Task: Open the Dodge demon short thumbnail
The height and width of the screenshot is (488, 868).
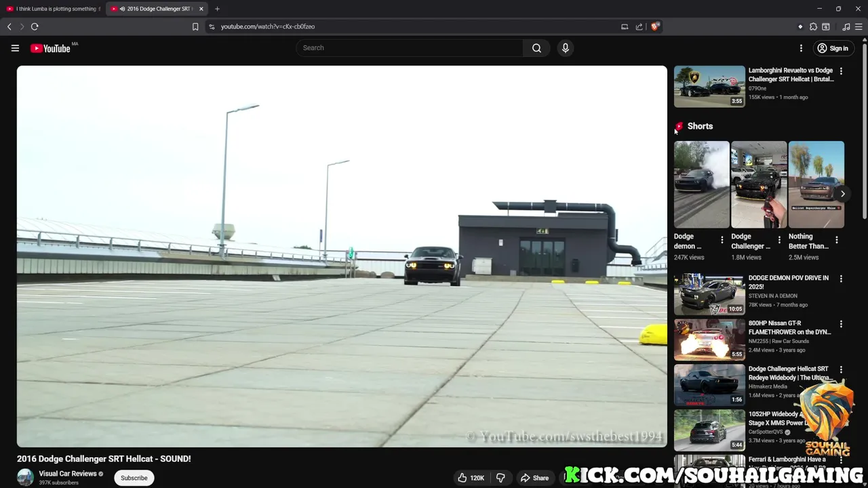Action: 701,184
